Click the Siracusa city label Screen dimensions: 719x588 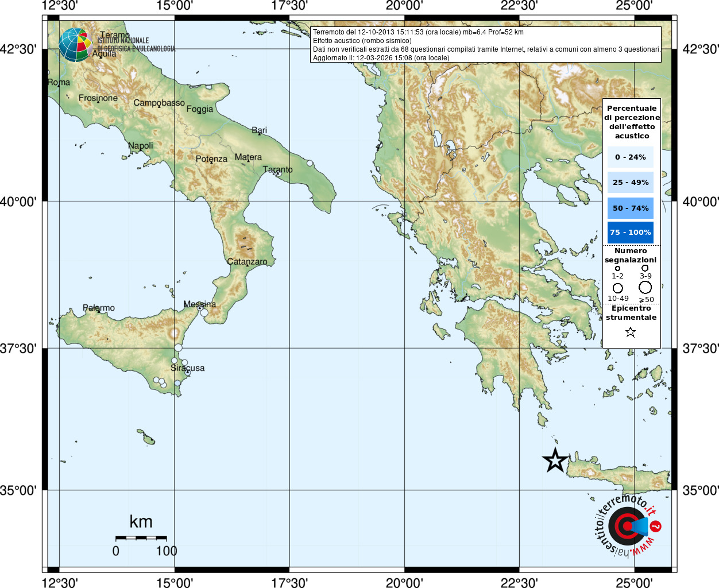tap(187, 367)
